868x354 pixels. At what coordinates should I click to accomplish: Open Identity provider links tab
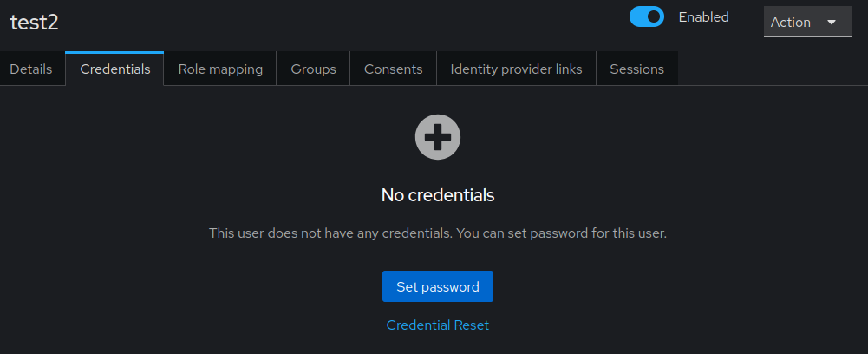tap(516, 69)
